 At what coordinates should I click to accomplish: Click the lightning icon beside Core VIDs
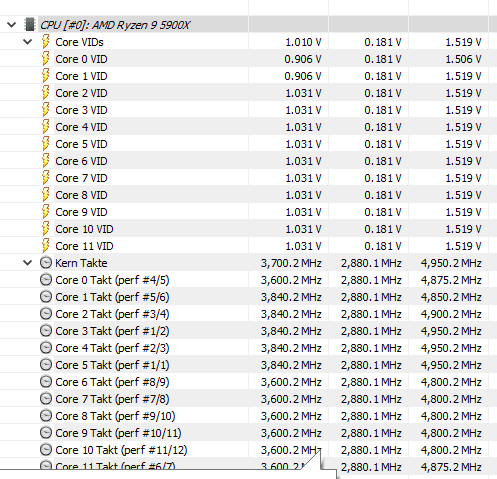click(x=46, y=42)
